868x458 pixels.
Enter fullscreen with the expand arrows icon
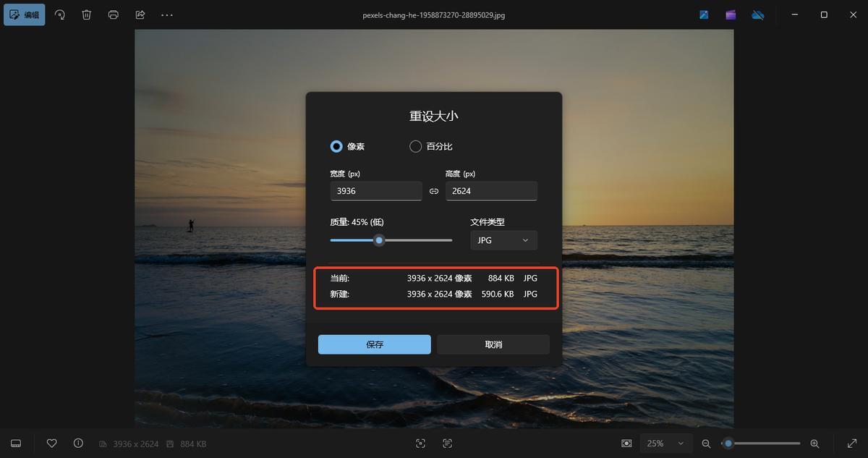click(851, 443)
